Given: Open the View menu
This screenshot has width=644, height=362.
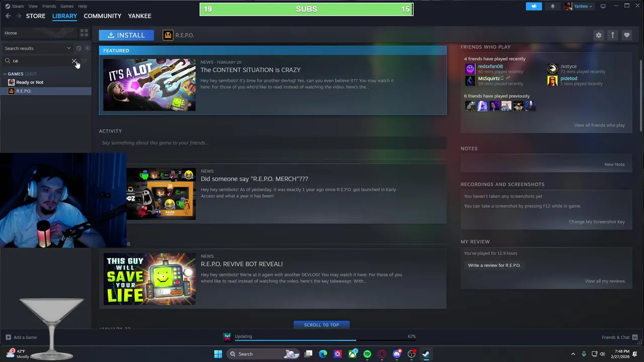Looking at the screenshot, I should tap(33, 6).
